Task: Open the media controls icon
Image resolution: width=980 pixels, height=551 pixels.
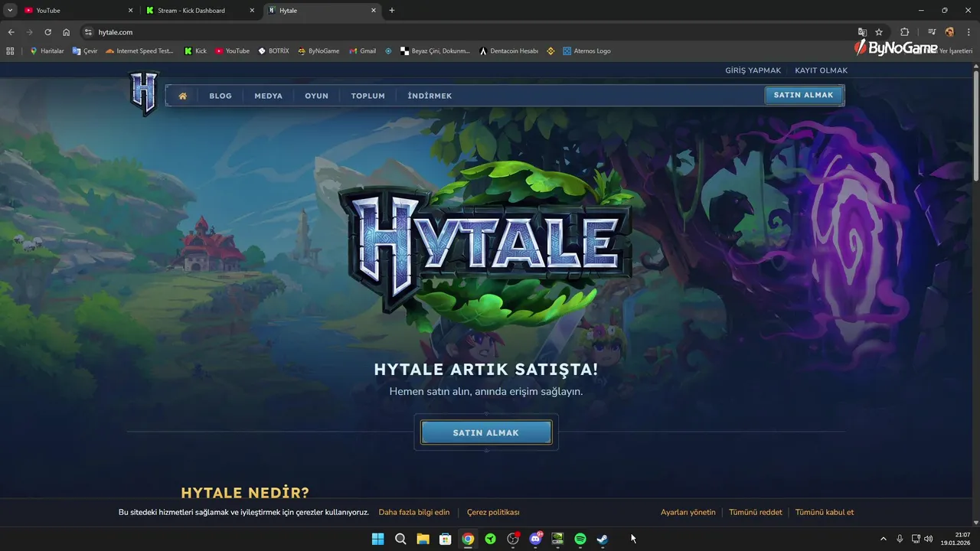Action: coord(932,32)
